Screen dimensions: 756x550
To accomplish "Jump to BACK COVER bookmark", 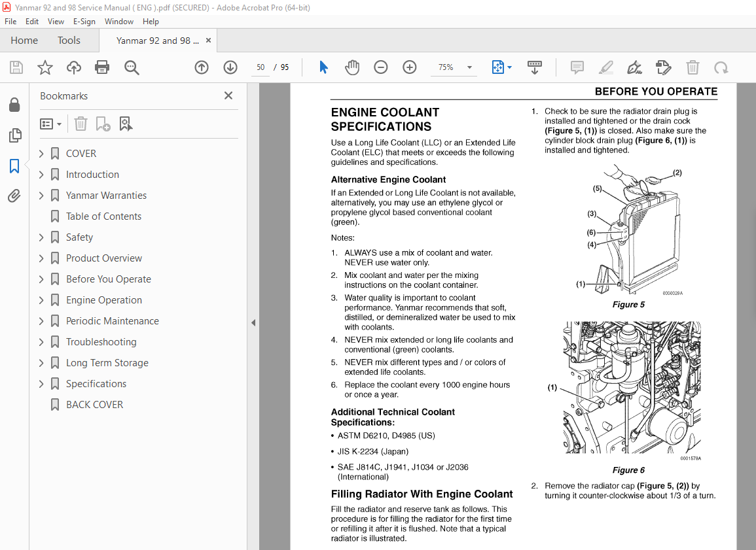I will tap(94, 405).
